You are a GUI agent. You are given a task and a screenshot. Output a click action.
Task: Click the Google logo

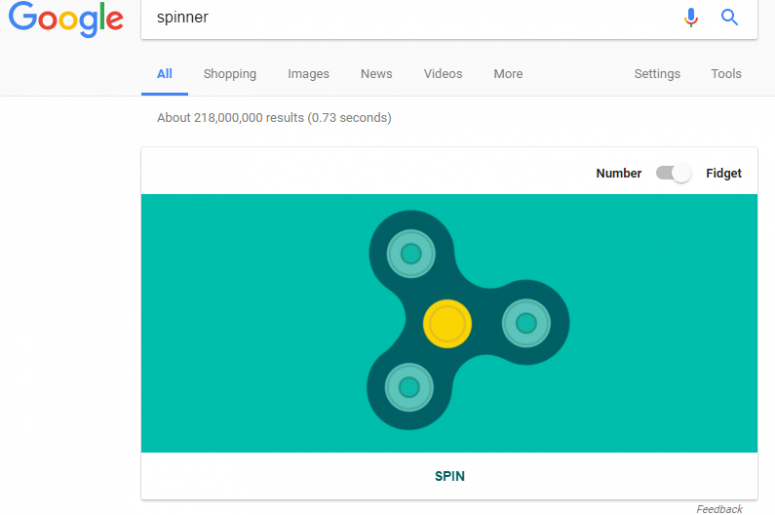point(66,19)
